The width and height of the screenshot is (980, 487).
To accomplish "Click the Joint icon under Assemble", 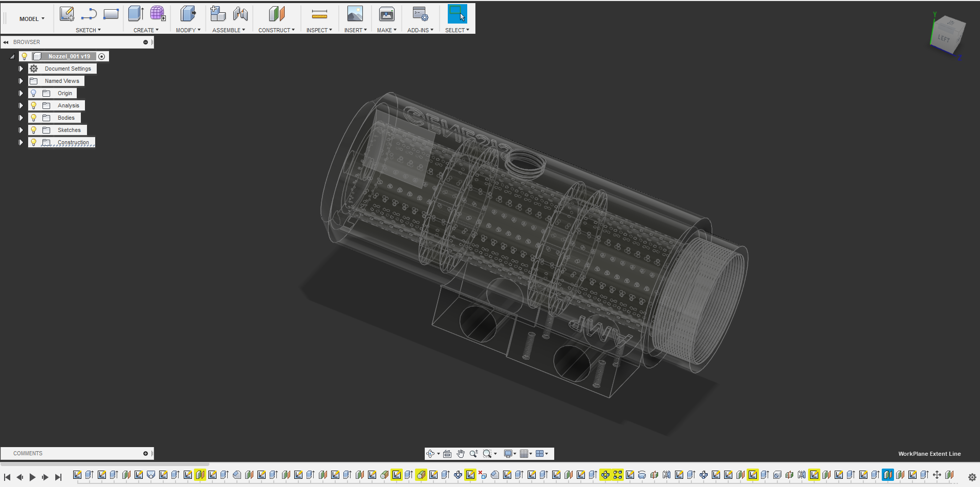I will click(241, 14).
